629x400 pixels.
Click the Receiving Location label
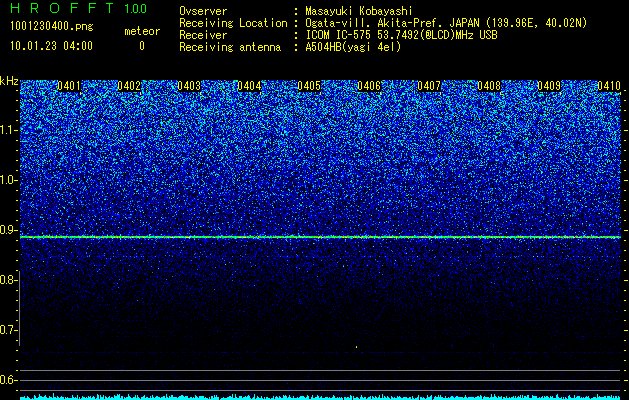tap(233, 23)
